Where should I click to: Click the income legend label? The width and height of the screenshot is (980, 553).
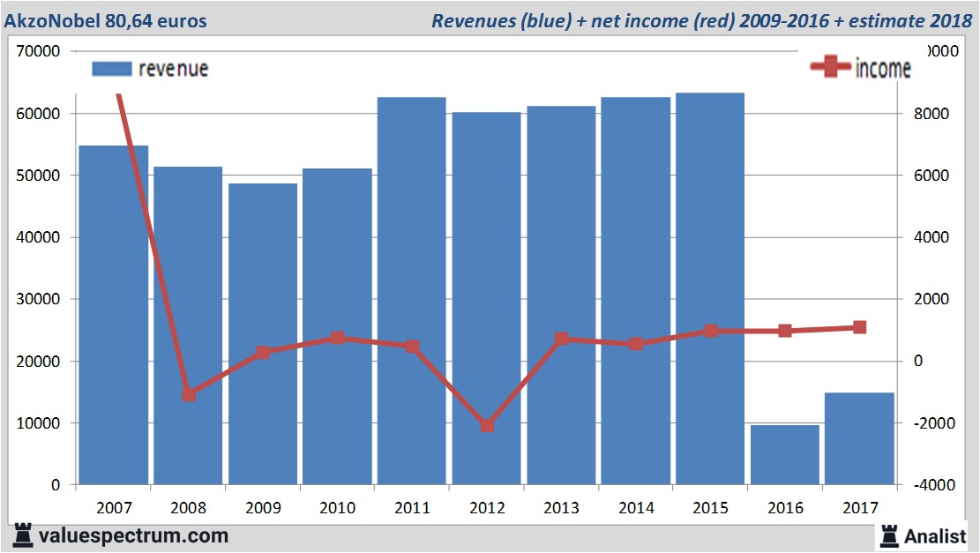[x=883, y=68]
